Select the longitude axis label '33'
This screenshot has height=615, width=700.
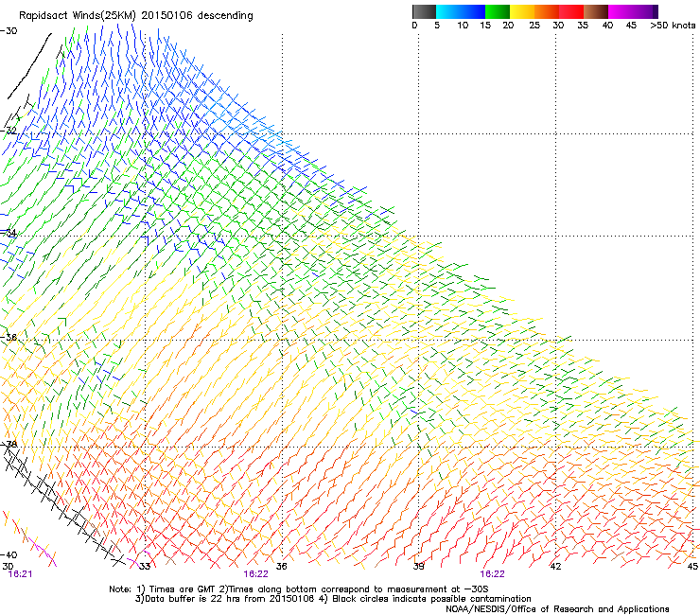[145, 566]
